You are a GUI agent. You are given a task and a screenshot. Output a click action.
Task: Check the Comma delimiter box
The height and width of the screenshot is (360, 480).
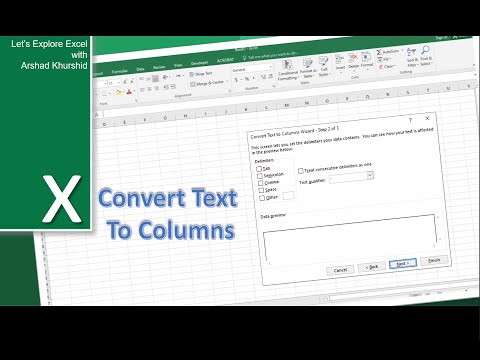(x=260, y=183)
